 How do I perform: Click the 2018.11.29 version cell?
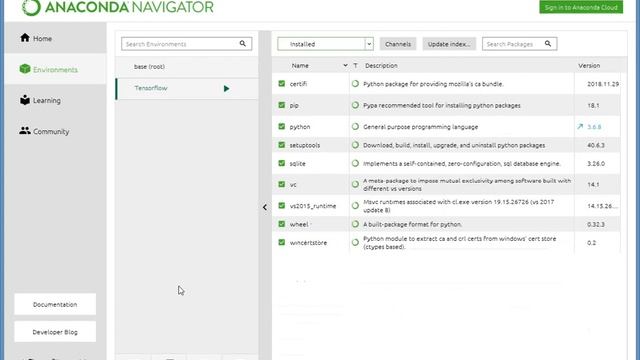pos(603,84)
